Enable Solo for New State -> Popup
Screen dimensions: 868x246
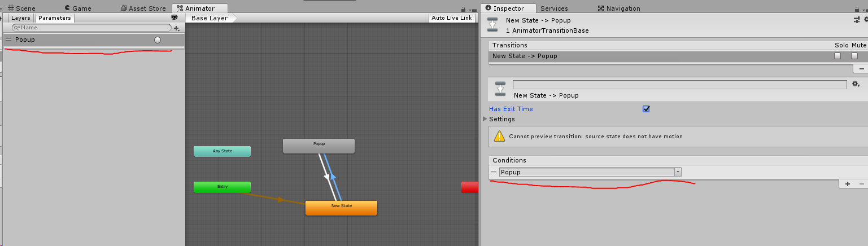coord(838,56)
